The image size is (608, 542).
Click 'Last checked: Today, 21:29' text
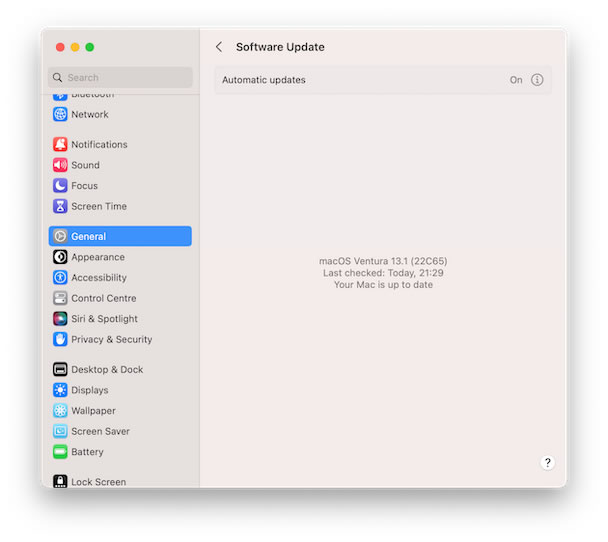[x=383, y=273]
